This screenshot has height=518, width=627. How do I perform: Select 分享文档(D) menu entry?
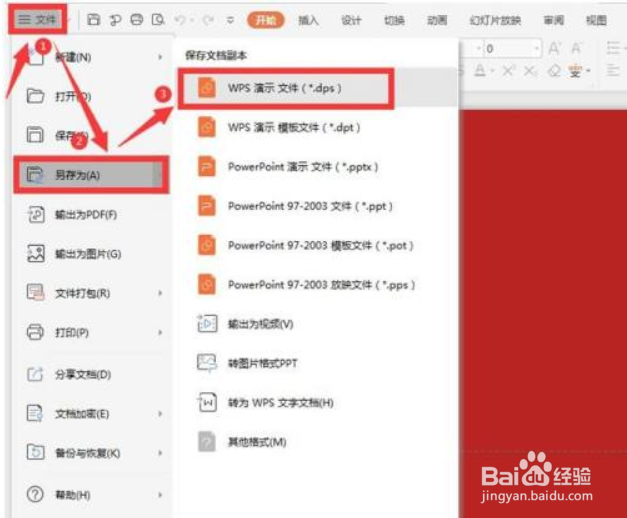pyautogui.click(x=94, y=374)
